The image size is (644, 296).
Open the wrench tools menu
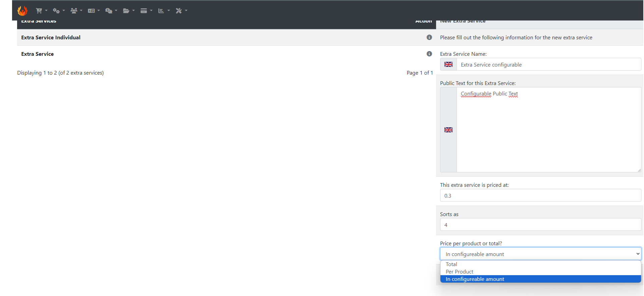(181, 11)
